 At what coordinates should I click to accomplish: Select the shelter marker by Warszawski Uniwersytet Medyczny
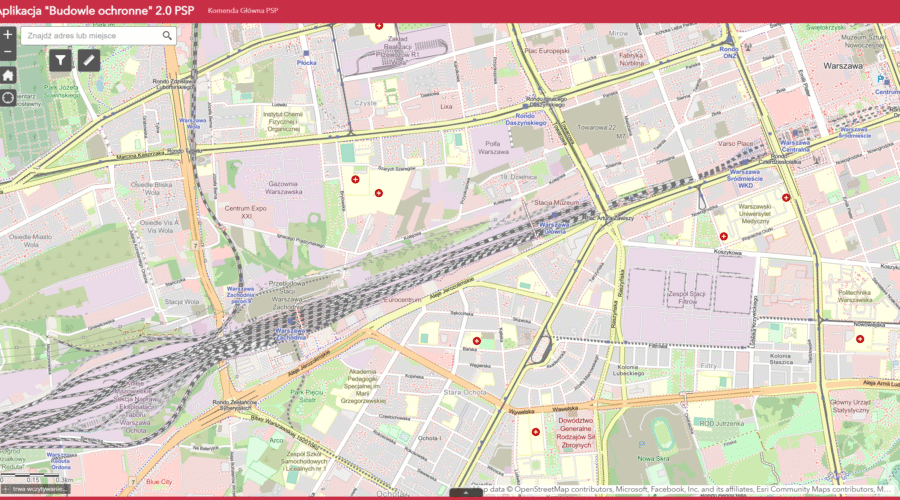tap(724, 237)
